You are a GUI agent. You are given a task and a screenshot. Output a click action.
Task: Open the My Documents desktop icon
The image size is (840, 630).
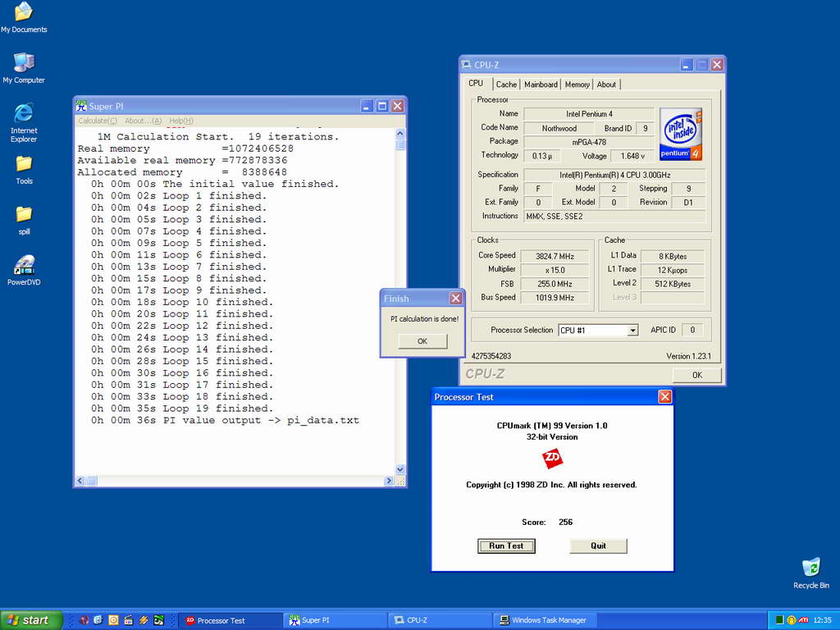pos(24,17)
